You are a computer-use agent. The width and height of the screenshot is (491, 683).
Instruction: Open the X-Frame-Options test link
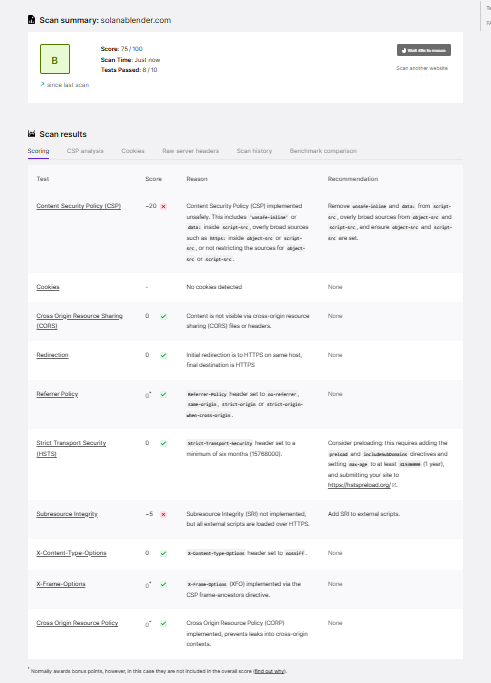(x=61, y=584)
